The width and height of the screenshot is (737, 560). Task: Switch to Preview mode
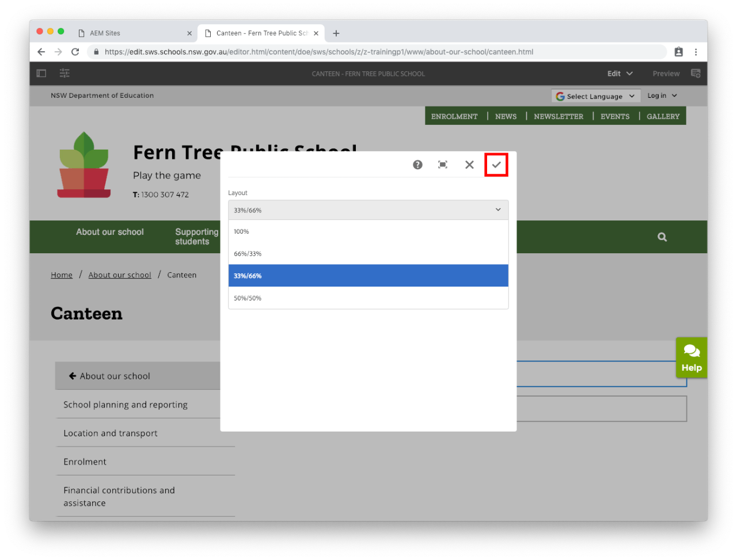point(666,74)
